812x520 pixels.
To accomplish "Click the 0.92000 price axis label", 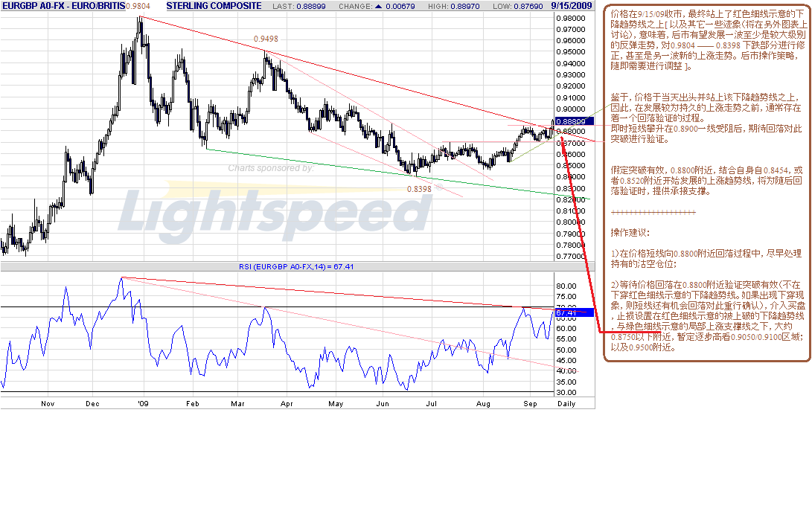I will pos(571,86).
